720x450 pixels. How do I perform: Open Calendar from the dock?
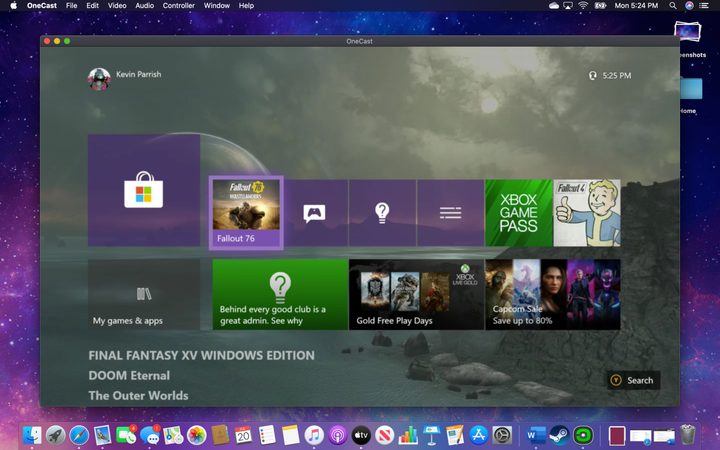[x=243, y=434]
